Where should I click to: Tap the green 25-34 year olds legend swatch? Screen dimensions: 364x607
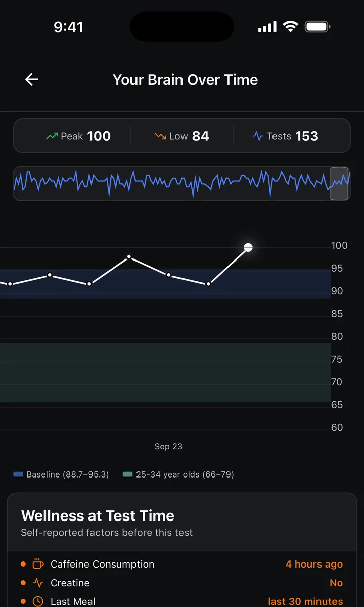coord(128,474)
